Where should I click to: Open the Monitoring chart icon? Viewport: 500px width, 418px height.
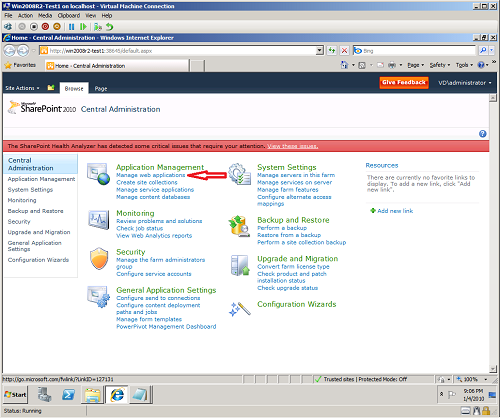[99, 220]
